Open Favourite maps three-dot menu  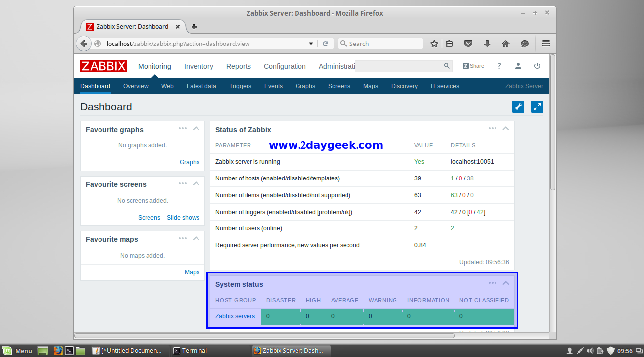[x=183, y=238]
